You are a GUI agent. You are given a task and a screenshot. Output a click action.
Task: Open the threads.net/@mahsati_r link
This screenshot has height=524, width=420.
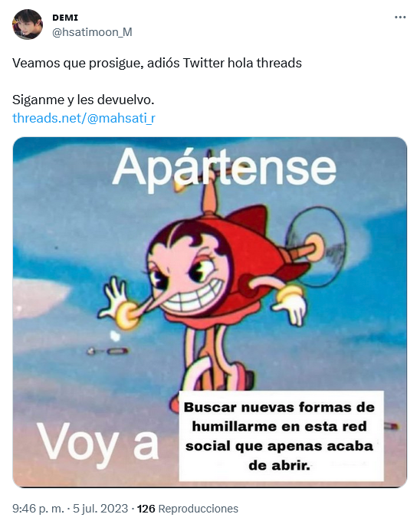tap(84, 118)
